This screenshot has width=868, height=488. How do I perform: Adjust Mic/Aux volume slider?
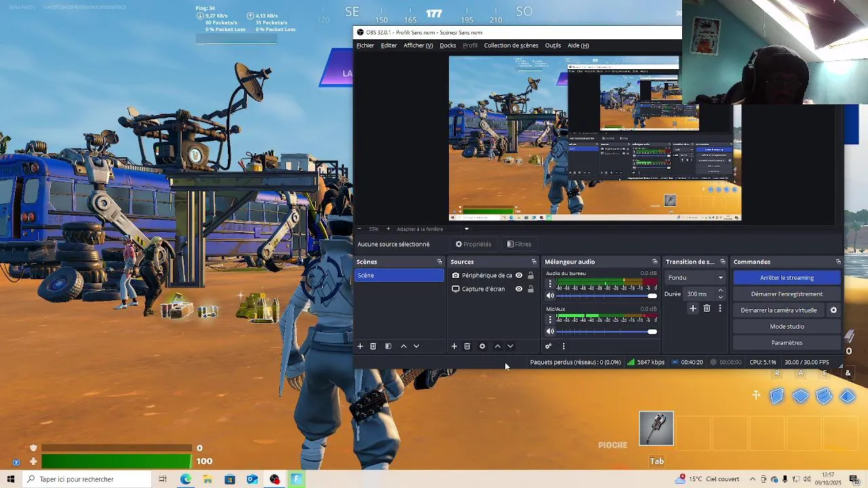607,331
